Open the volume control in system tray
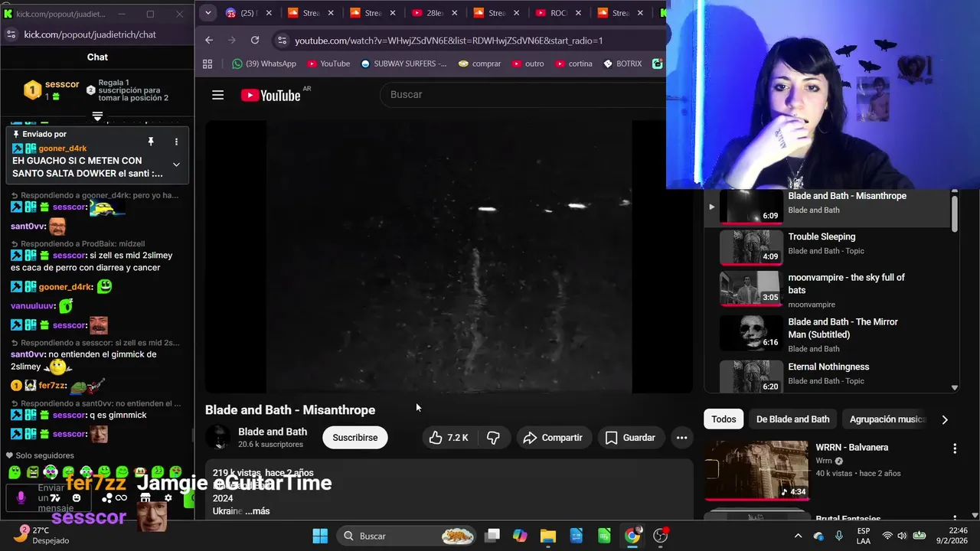The width and height of the screenshot is (980, 551). point(903,536)
